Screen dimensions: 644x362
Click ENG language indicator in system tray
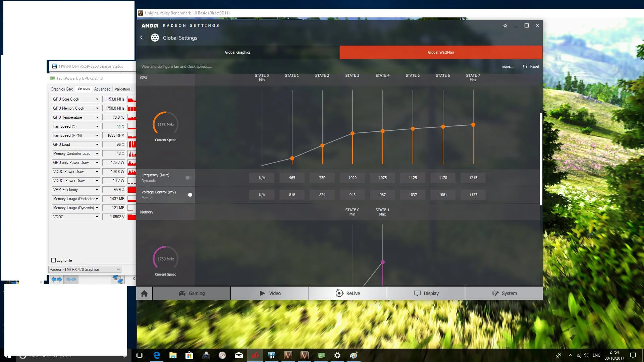tap(596, 355)
